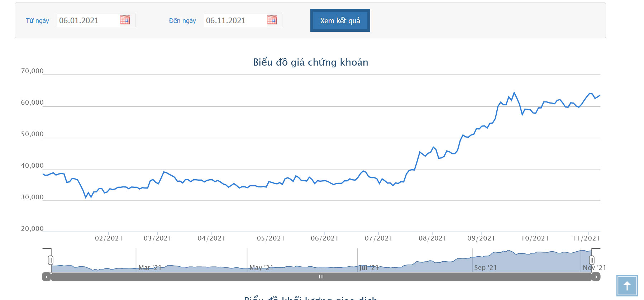Click the 70,000 y-axis label
644x300 pixels.
32,71
